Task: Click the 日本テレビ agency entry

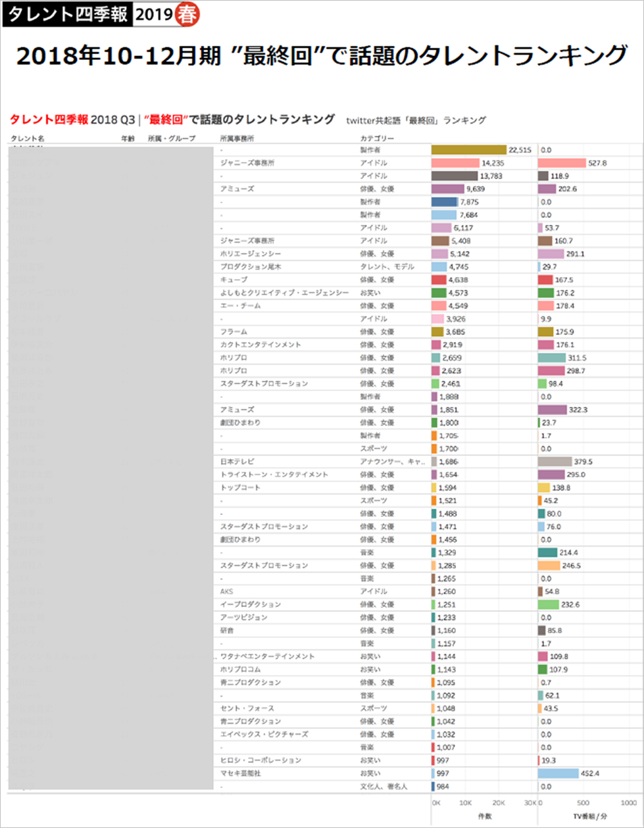Action: [x=237, y=461]
